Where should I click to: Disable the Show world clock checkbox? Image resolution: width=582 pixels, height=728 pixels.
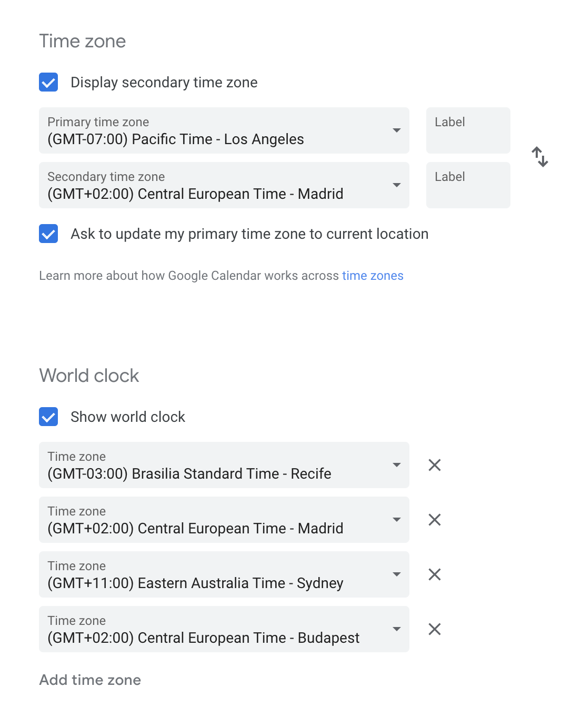48,417
